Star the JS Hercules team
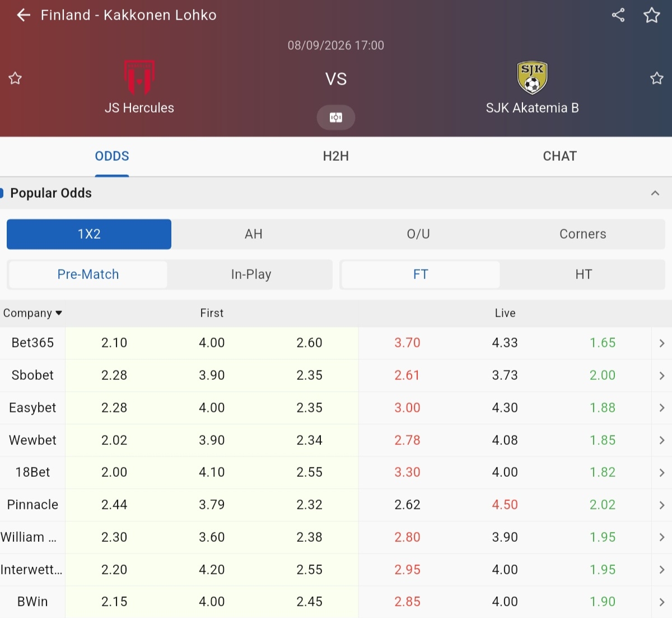This screenshot has width=672, height=618. click(15, 78)
